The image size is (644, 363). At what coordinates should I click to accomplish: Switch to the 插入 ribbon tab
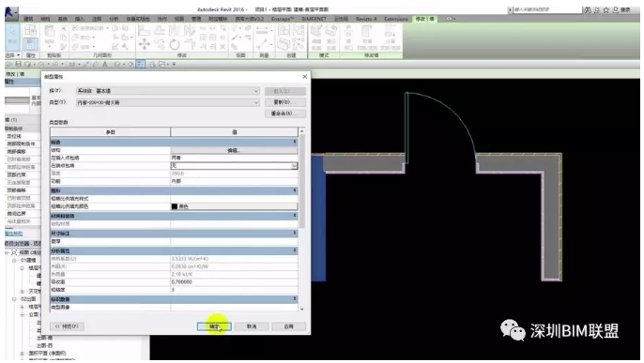click(79, 19)
